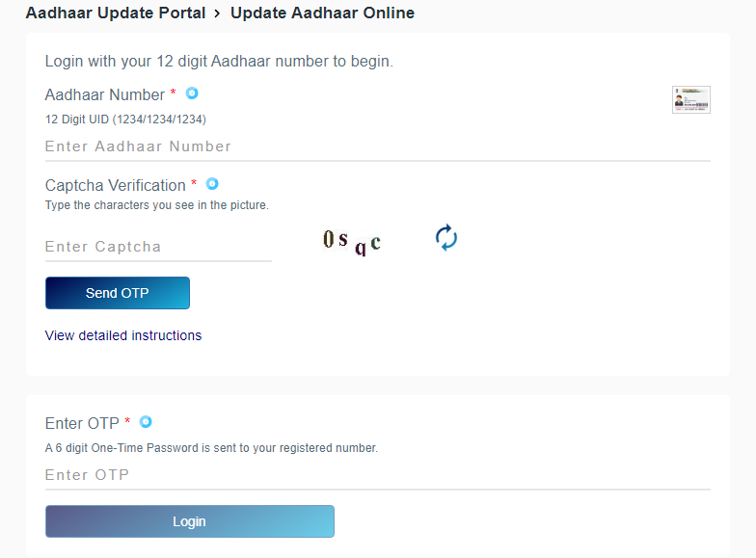Refresh the captcha with the circular arrows icon
Image resolution: width=756 pixels, height=558 pixels.
point(445,237)
